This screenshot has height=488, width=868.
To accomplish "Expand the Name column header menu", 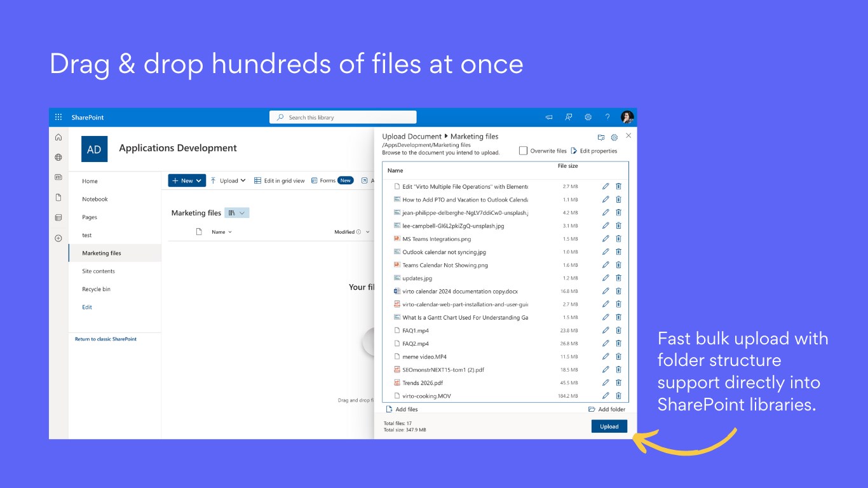I will coord(222,232).
